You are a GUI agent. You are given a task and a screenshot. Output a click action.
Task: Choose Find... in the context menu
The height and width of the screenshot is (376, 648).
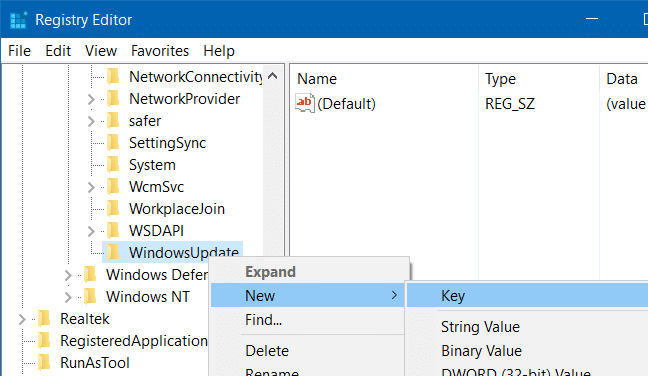point(307,320)
